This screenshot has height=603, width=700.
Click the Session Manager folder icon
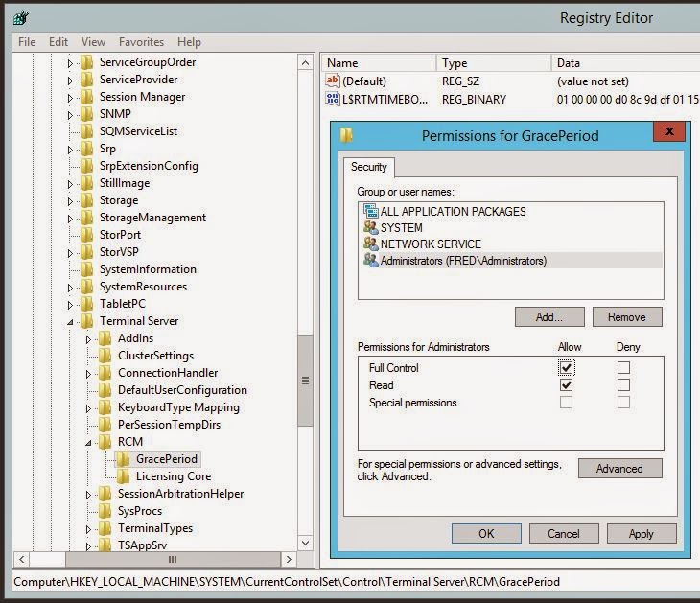point(86,97)
